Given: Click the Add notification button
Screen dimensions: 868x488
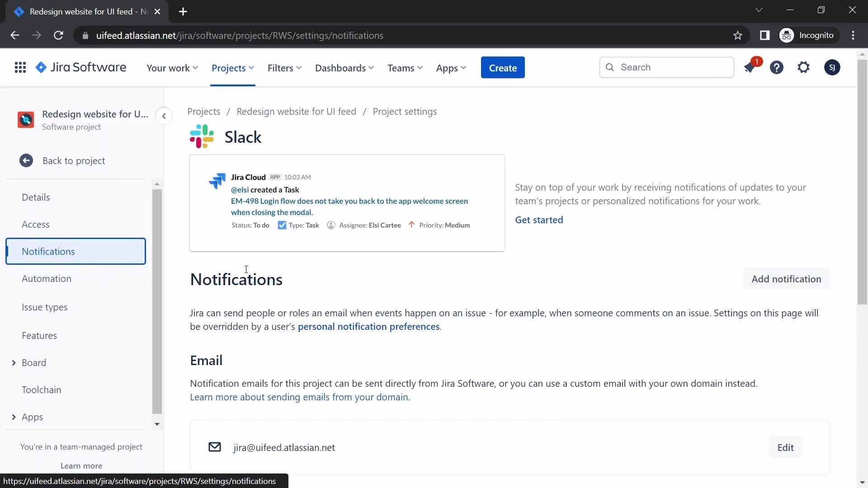Looking at the screenshot, I should [x=786, y=279].
